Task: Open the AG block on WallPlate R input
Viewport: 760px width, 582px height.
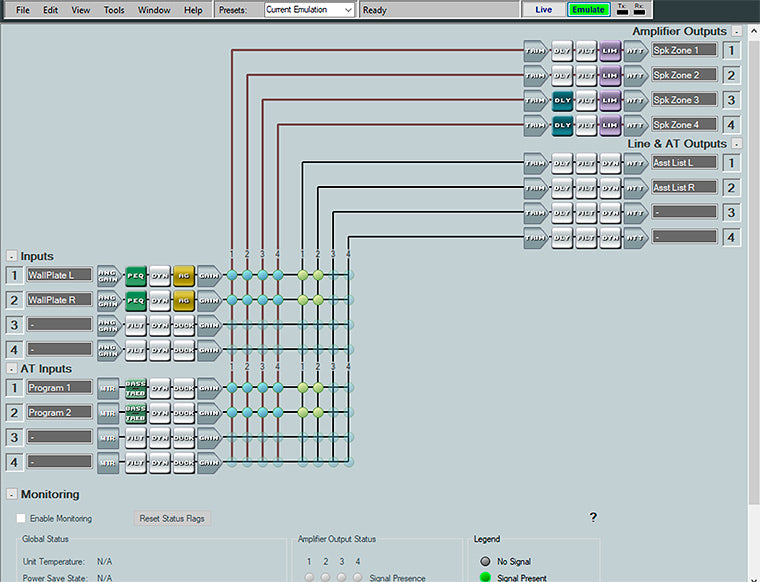Action: tap(184, 300)
